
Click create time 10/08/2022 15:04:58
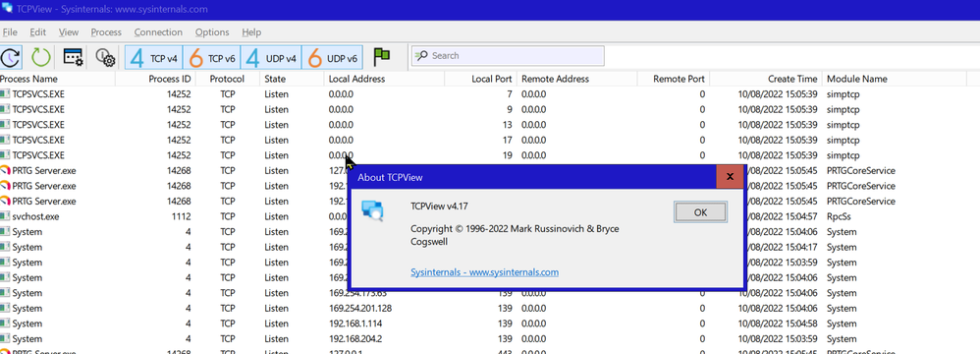tap(778, 324)
